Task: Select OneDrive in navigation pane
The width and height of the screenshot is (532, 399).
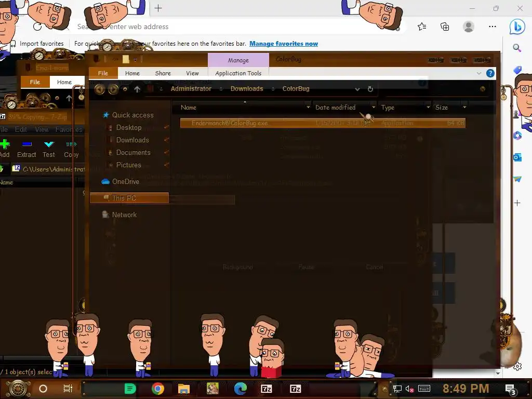Action: coord(126,181)
